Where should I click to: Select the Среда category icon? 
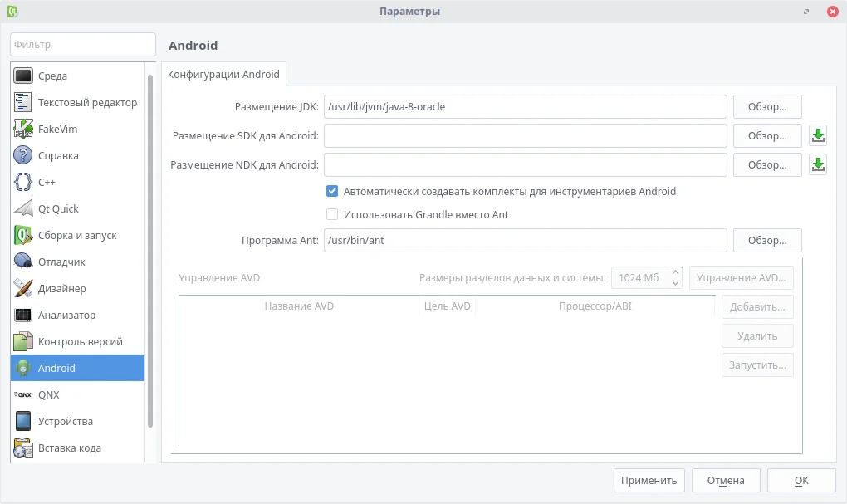pyautogui.click(x=23, y=76)
